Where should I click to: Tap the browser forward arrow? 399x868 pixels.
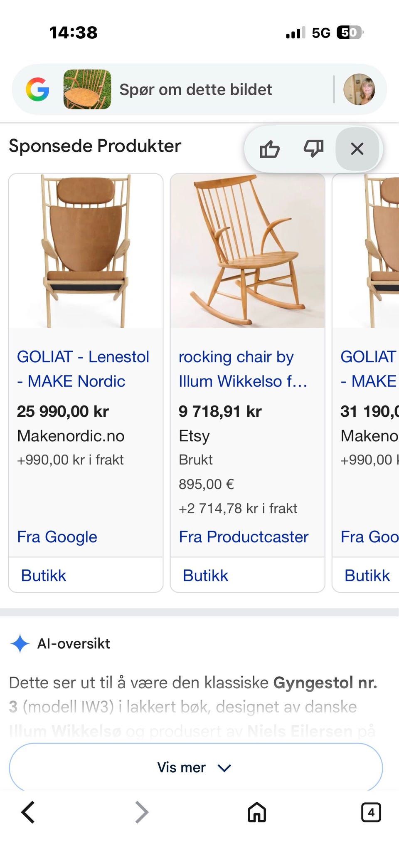click(x=142, y=812)
